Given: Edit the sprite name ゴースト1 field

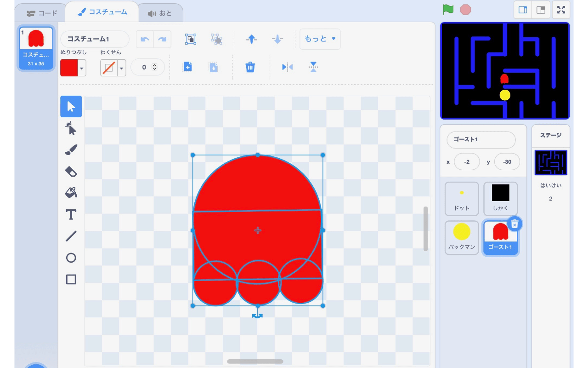Looking at the screenshot, I should click(481, 139).
